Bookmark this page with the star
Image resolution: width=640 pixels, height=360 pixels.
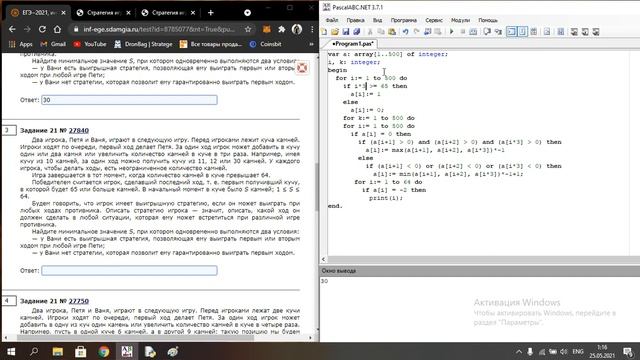click(248, 29)
